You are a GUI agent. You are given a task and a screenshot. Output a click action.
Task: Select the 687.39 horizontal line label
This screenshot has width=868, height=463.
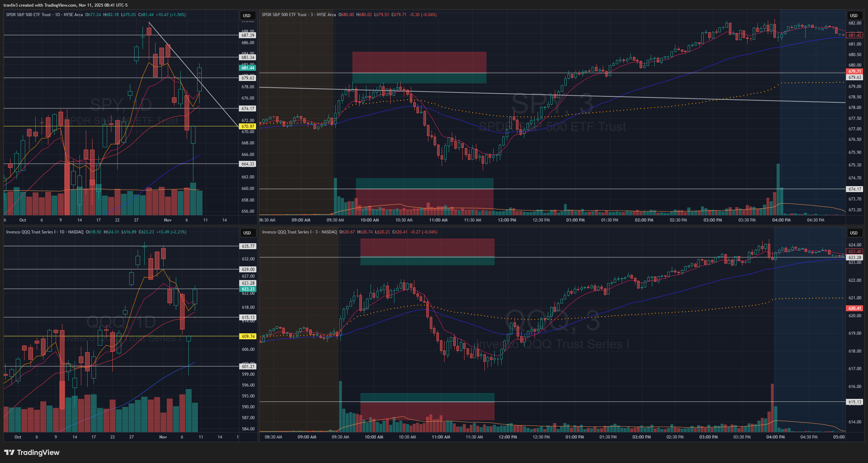[x=248, y=35]
